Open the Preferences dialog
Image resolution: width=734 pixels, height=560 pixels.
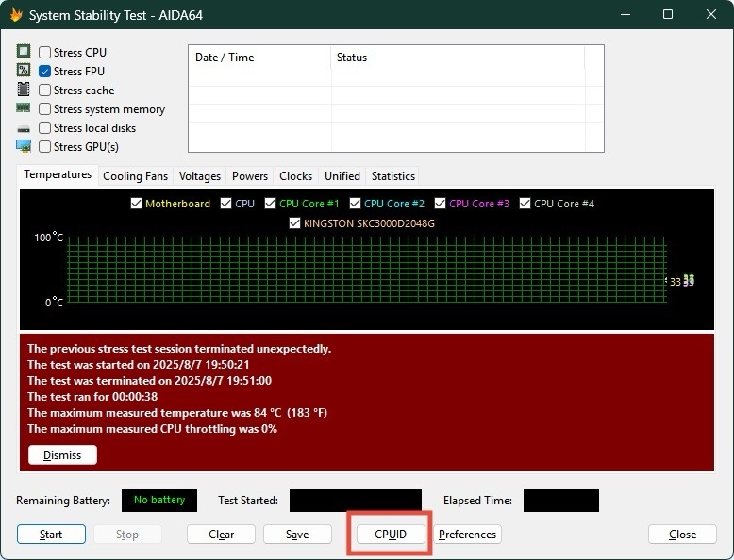467,535
